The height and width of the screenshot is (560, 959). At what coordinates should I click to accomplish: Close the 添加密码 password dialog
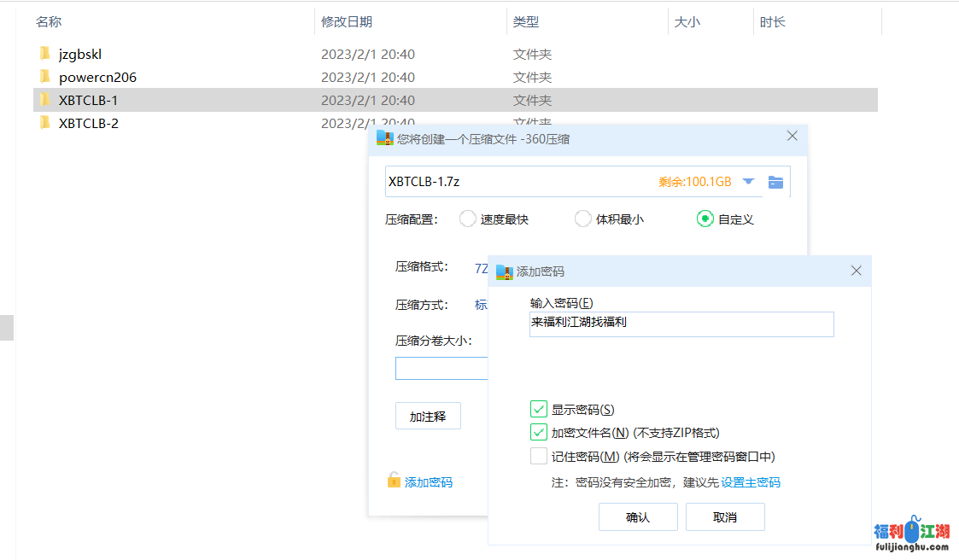[x=857, y=271]
